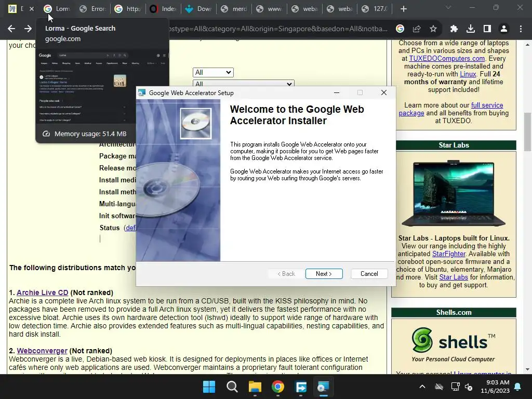Visit the TUXEDOComputers.com link
Image resolution: width=532 pixels, height=399 pixels.
[x=447, y=58]
